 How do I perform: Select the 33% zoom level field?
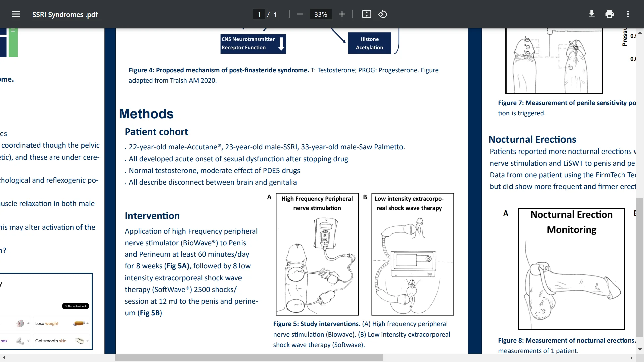click(x=321, y=14)
